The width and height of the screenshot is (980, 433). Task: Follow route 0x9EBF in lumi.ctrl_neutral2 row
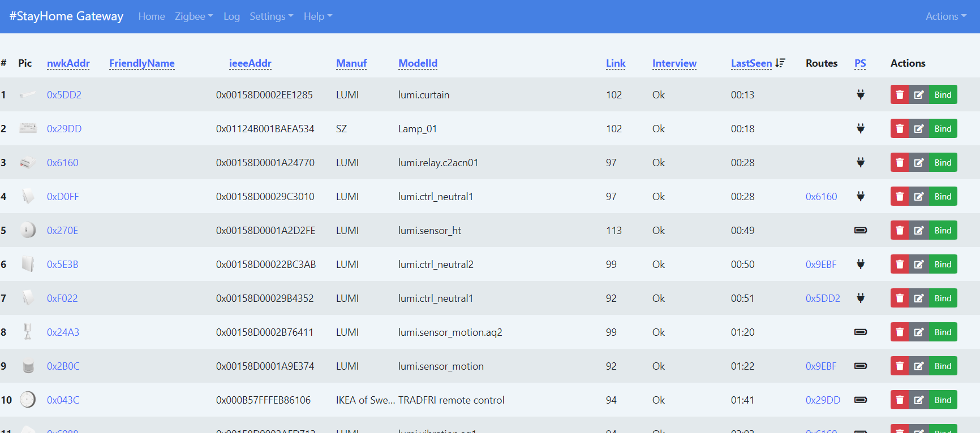pos(821,264)
